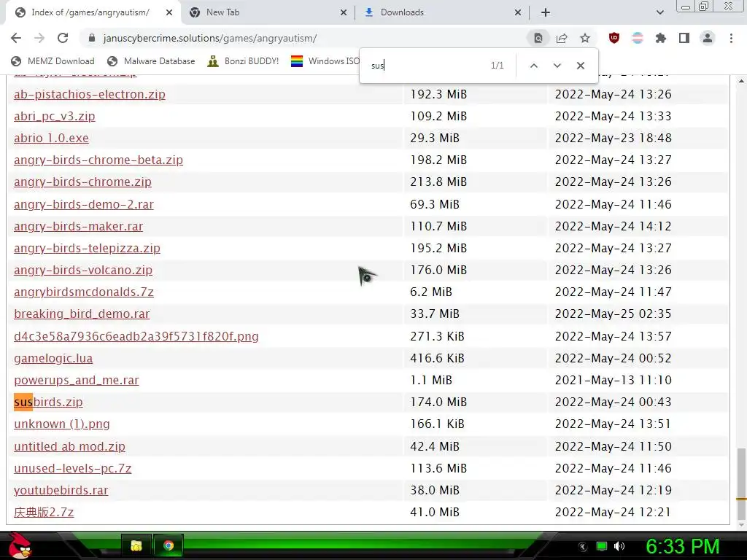Image resolution: width=747 pixels, height=560 pixels.
Task: Download abrio 1.0.exe
Action: pos(51,138)
